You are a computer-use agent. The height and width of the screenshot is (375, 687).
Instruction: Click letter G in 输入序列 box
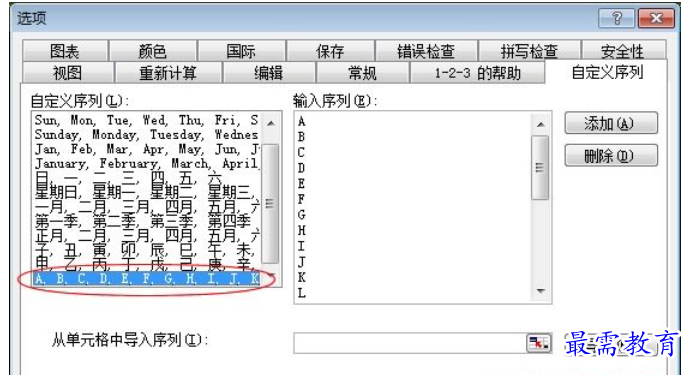(x=301, y=215)
